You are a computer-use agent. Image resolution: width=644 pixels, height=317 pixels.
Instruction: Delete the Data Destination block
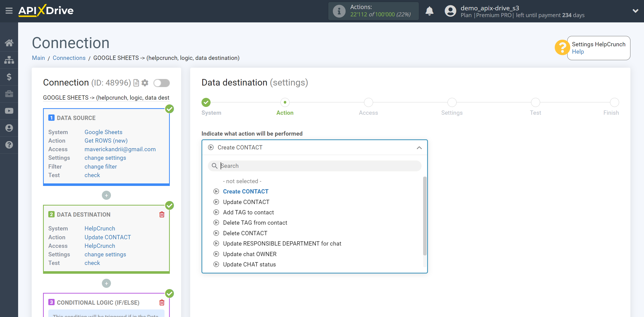(x=162, y=214)
